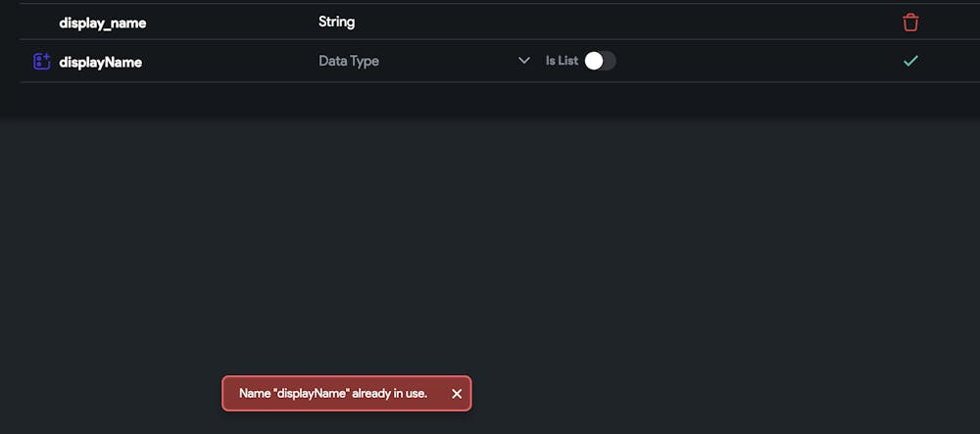This screenshot has width=980, height=434.
Task: Click the String type of display_name
Action: [337, 22]
